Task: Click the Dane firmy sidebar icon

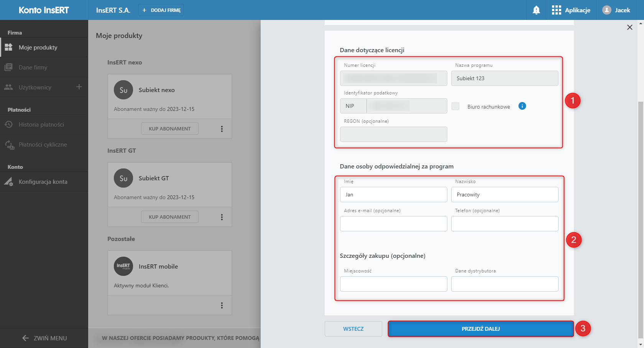Action: pyautogui.click(x=8, y=67)
